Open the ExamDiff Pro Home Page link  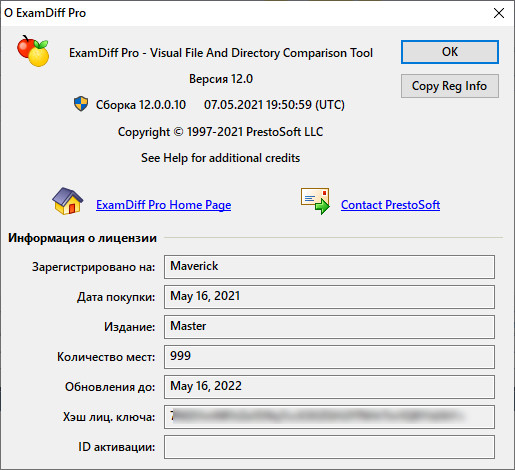[163, 205]
